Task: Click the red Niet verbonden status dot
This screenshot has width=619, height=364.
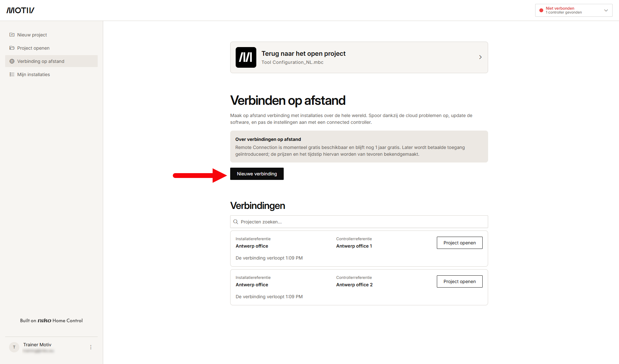Action: click(x=541, y=10)
